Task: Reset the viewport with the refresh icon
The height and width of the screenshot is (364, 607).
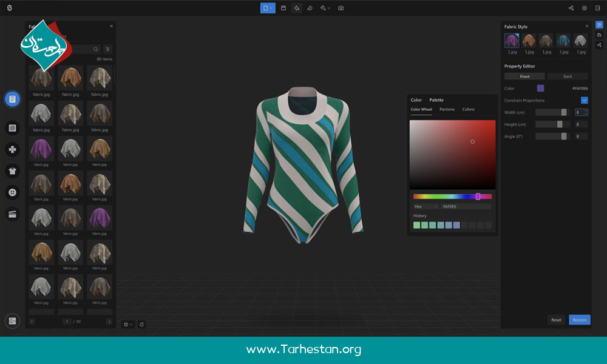Action: click(141, 325)
